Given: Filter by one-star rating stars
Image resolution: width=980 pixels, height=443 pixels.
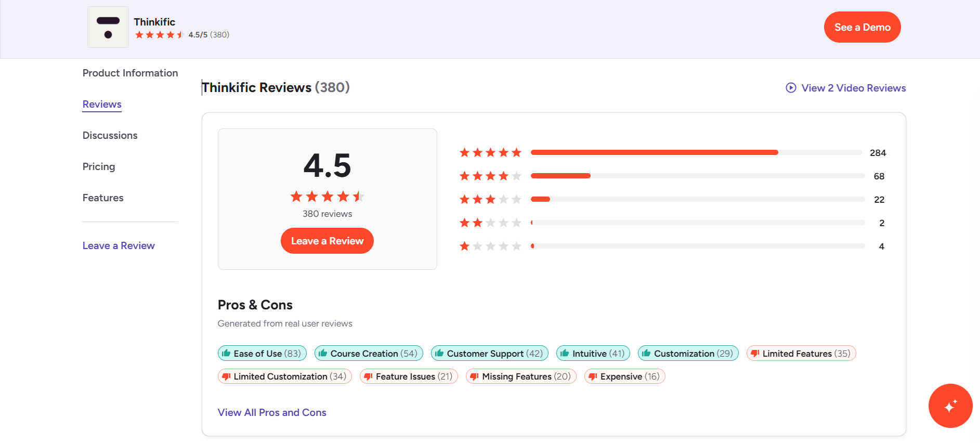Looking at the screenshot, I should [x=490, y=246].
